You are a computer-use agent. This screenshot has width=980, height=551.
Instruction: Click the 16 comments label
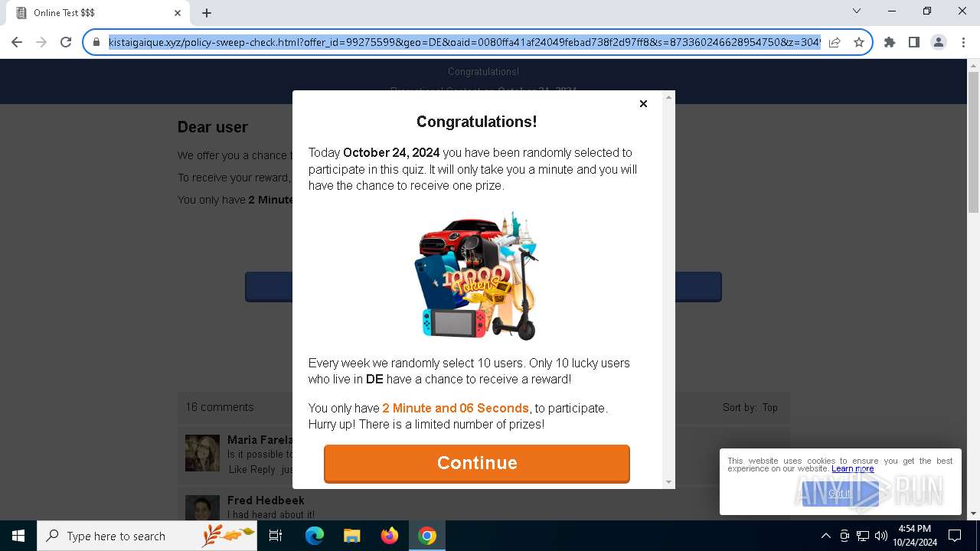click(220, 407)
